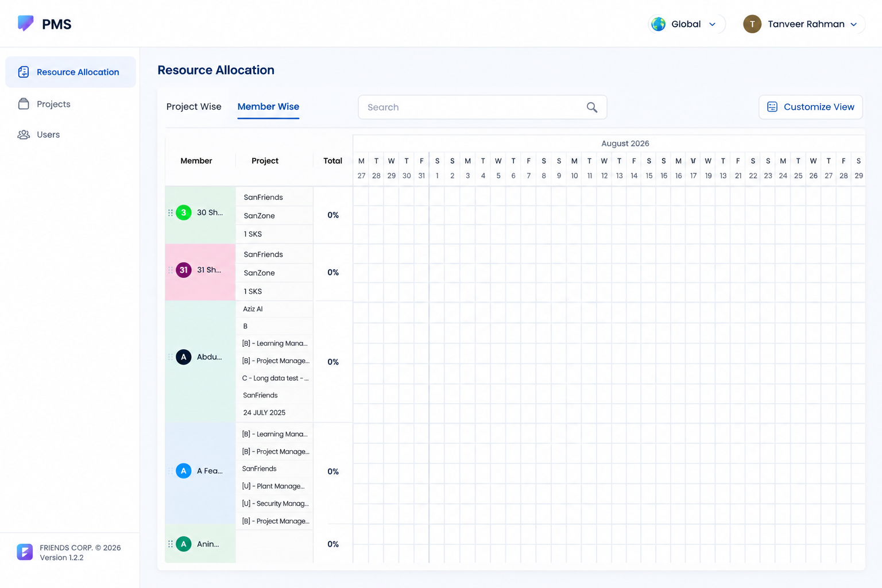
Task: Click the PMS logo icon
Action: click(x=25, y=23)
